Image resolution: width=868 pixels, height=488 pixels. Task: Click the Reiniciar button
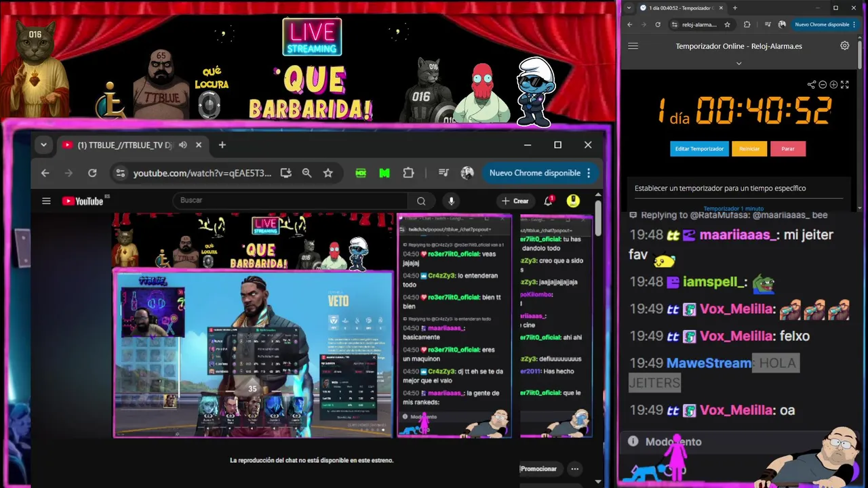click(x=749, y=148)
